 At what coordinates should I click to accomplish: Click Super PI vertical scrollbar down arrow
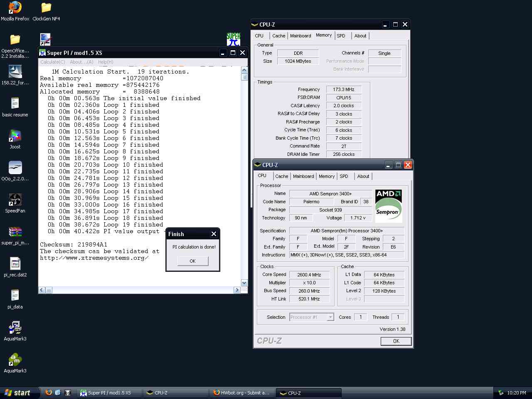click(x=244, y=283)
